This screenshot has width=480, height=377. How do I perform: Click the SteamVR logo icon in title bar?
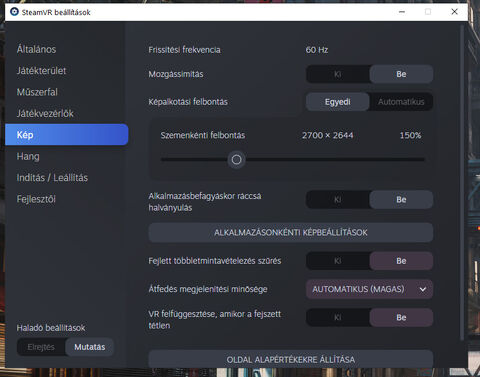(14, 12)
